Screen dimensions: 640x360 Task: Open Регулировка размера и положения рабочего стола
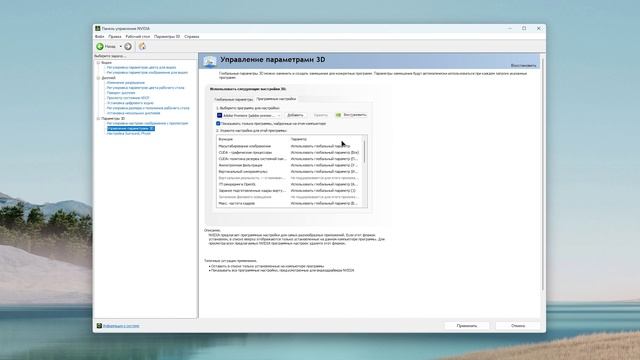148,108
